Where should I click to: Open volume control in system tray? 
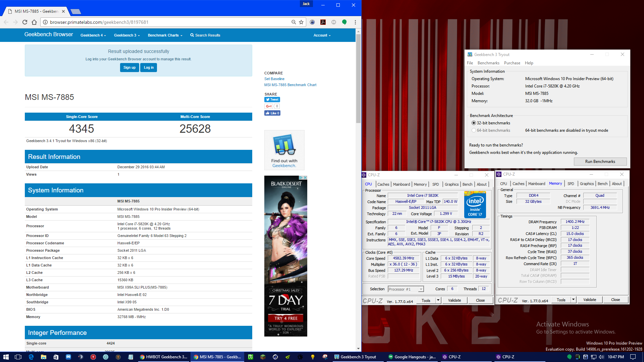click(601, 357)
